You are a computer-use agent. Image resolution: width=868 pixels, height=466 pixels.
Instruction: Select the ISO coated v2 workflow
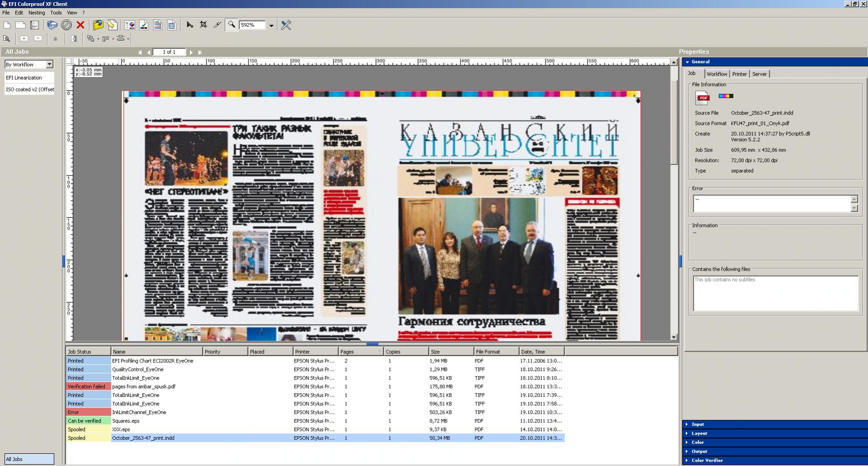[x=29, y=89]
